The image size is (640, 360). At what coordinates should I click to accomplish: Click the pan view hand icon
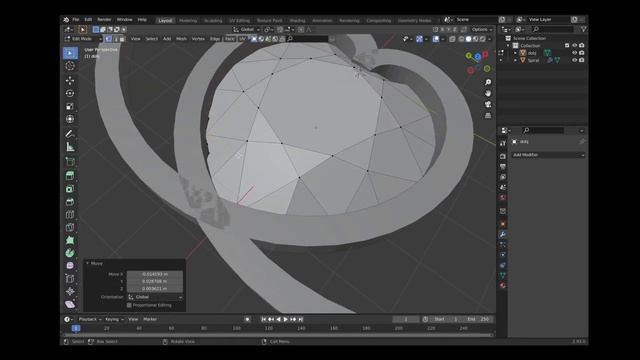click(488, 93)
